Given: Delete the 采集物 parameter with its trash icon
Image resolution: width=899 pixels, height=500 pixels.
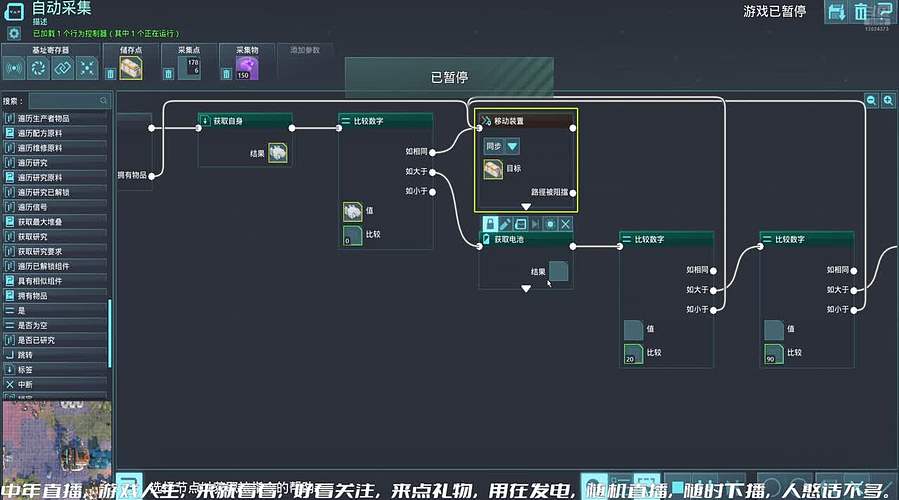Looking at the screenshot, I should click(226, 73).
